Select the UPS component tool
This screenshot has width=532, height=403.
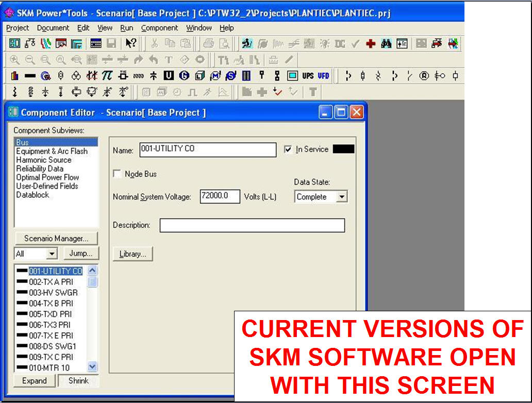(x=308, y=76)
